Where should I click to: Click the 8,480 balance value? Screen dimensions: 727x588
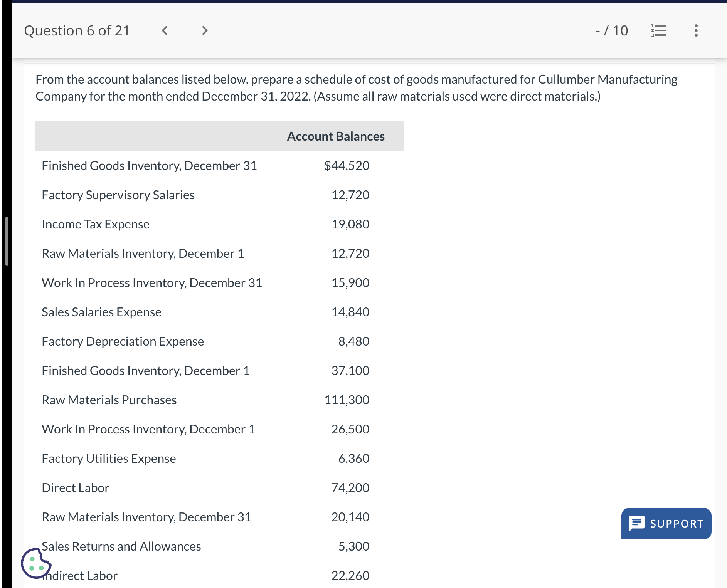tap(353, 341)
